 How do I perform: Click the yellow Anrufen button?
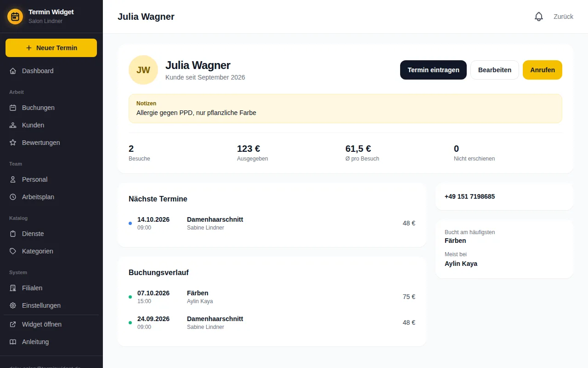(543, 70)
